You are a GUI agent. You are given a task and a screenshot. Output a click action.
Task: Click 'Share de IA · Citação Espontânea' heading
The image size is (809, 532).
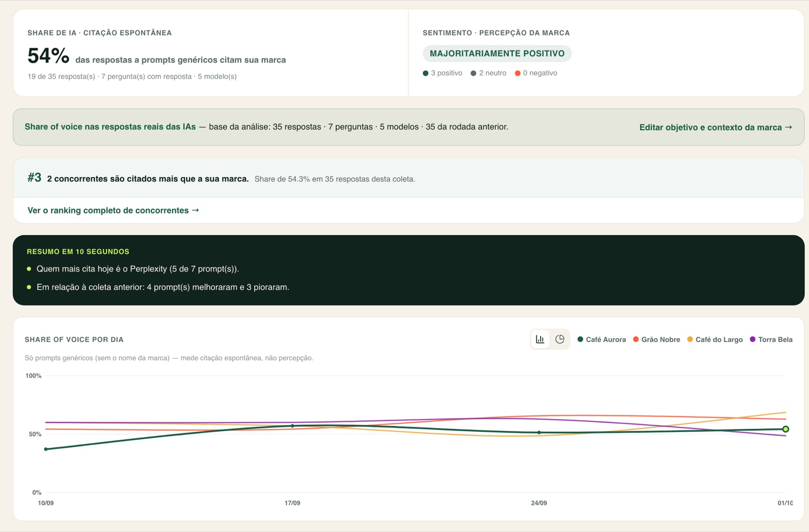100,33
